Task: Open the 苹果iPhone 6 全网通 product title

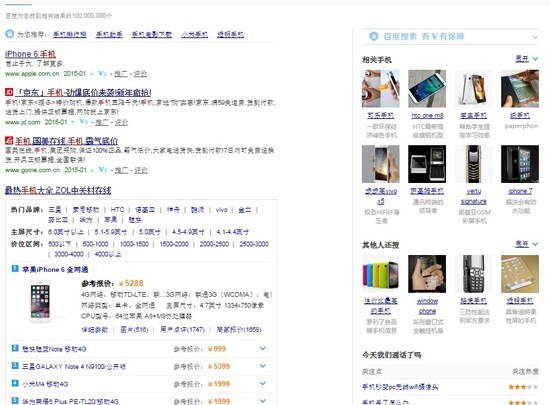Action: tap(55, 269)
